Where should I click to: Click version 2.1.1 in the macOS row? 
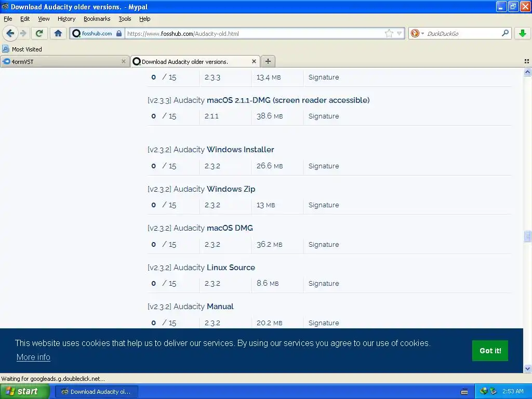[x=211, y=116]
